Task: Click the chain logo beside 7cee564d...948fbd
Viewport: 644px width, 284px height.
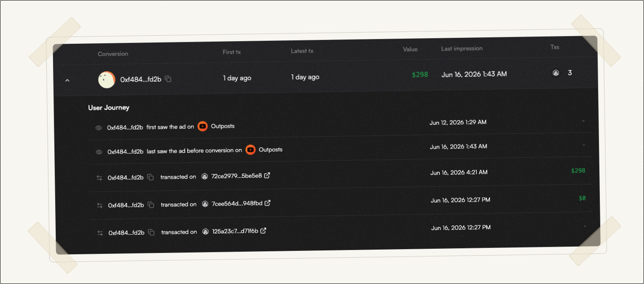Action: coord(205,204)
